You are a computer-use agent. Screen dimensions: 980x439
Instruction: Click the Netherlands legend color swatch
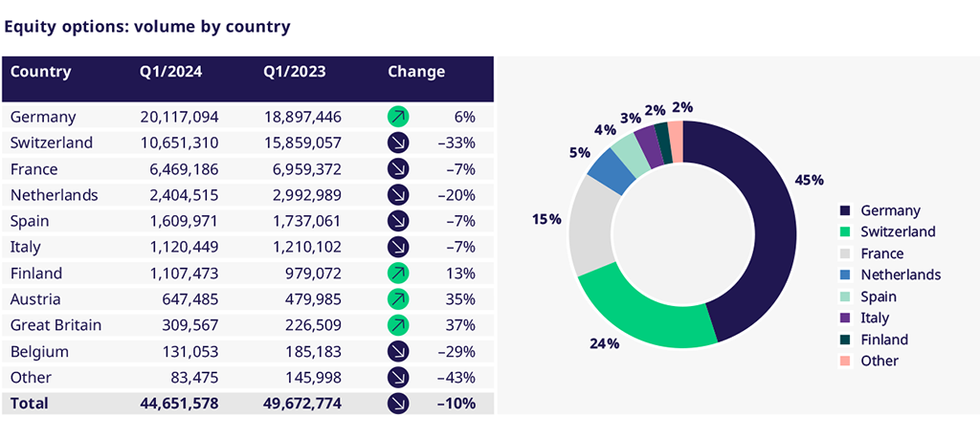point(845,275)
